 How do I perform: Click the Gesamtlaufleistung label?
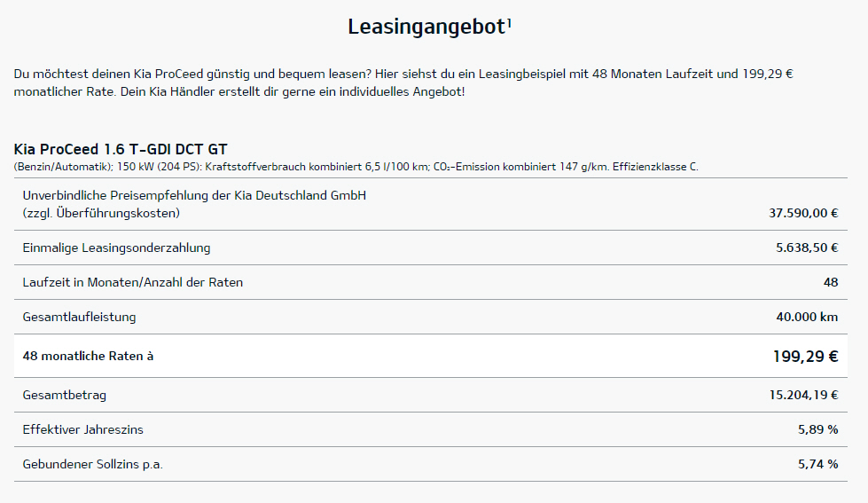(x=79, y=317)
